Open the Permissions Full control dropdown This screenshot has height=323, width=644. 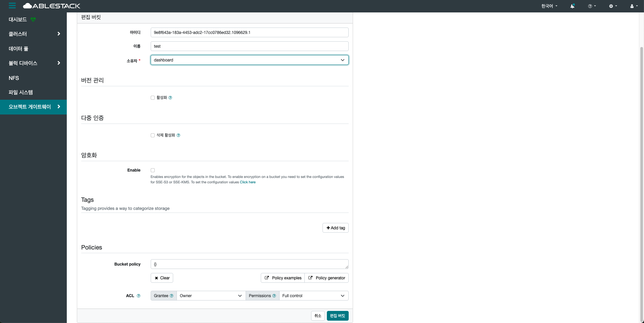tap(314, 296)
